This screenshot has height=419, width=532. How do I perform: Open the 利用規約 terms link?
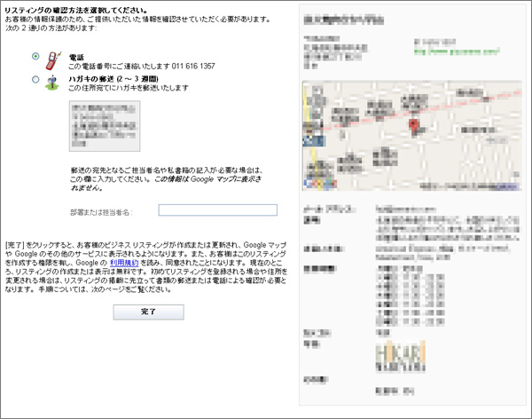pyautogui.click(x=123, y=264)
